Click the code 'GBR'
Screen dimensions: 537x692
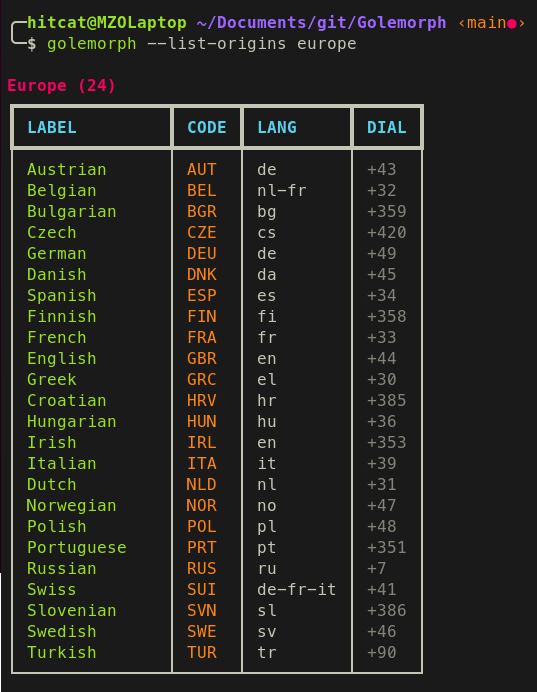[202, 359]
